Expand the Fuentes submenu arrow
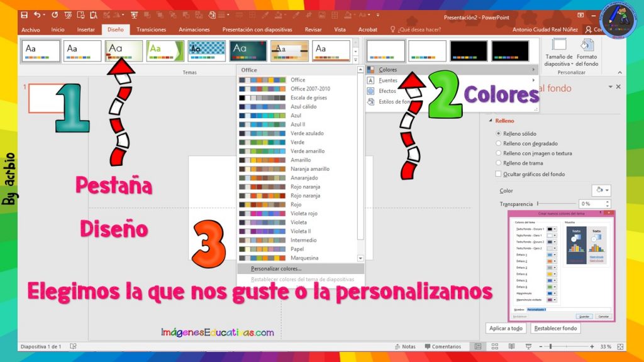Viewport: 644px width, 362px height. 533,80
